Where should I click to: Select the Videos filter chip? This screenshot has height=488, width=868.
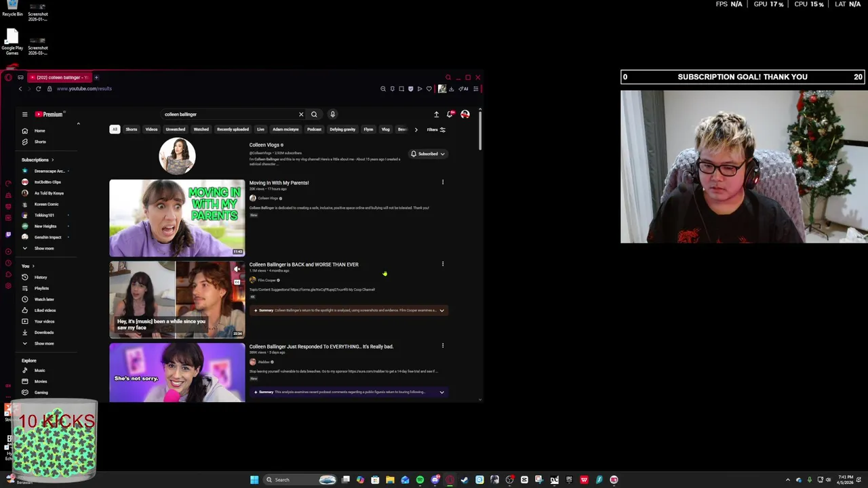tap(151, 129)
